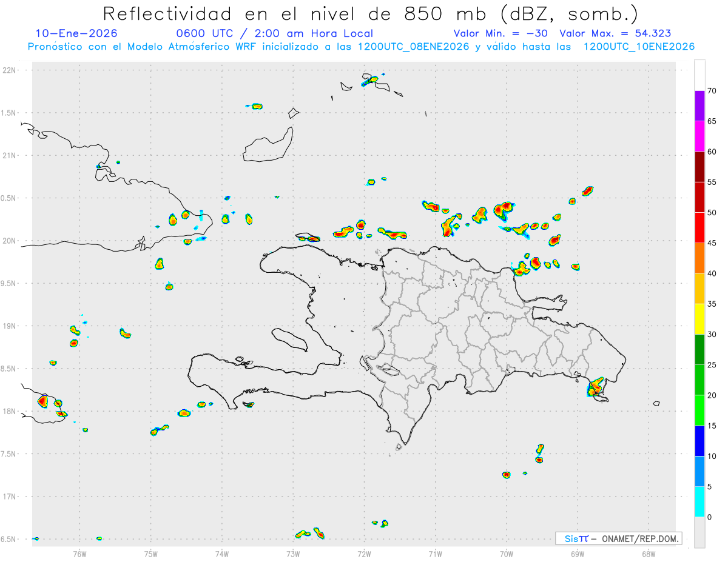
Task: Click the dark blue 10–15 dBZ colorbar segment
Action: [699, 441]
